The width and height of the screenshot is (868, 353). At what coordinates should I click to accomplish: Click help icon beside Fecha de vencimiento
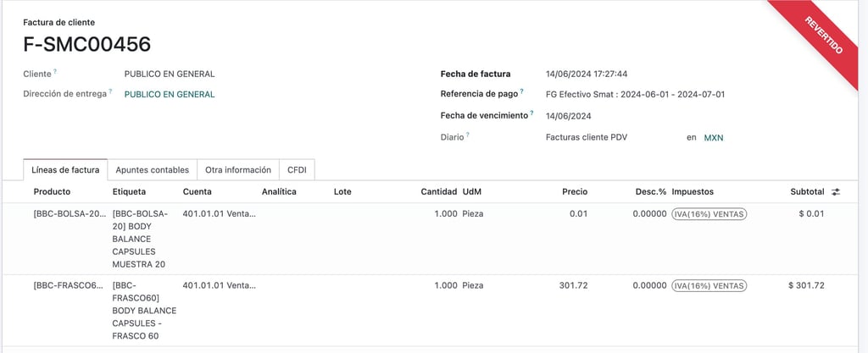click(532, 113)
